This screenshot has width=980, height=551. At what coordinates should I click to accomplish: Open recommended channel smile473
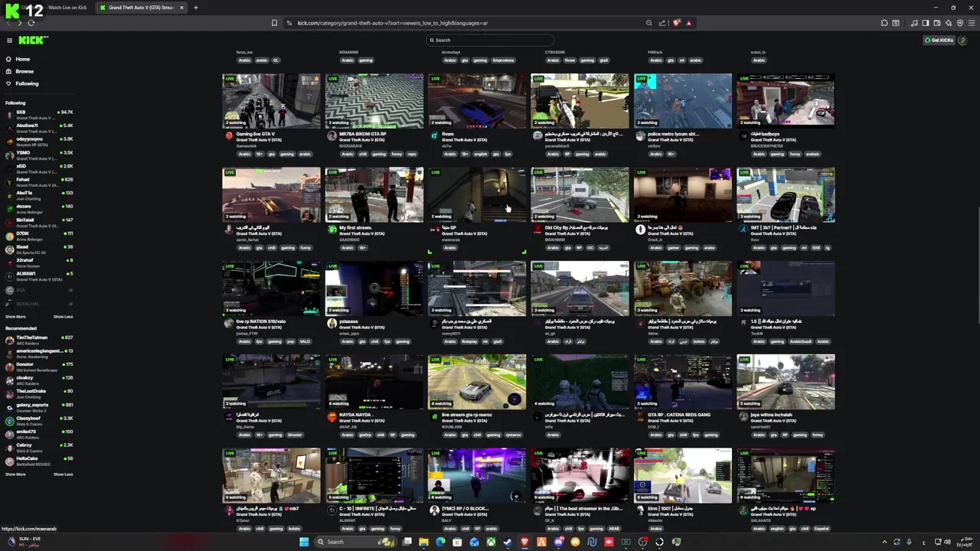(x=38, y=434)
